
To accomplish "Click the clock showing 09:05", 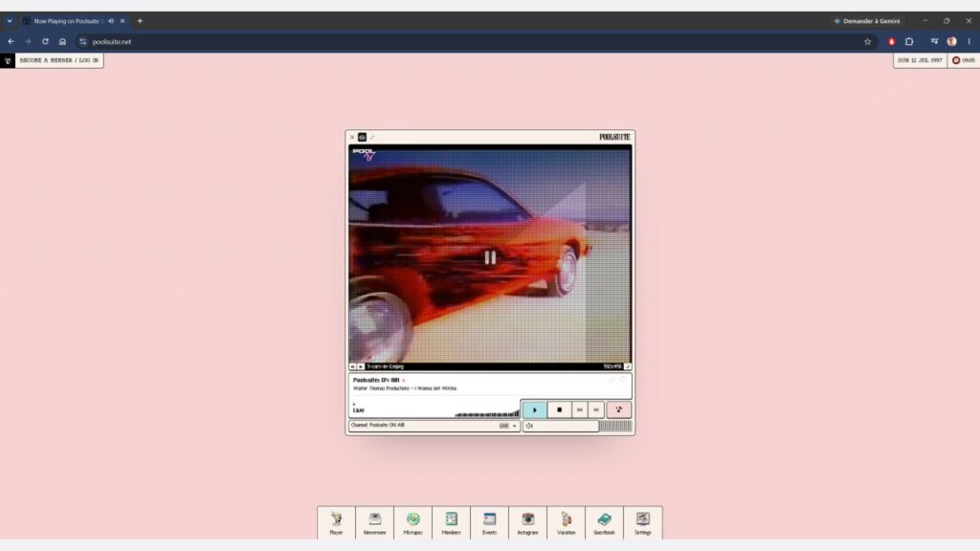I will (x=963, y=60).
